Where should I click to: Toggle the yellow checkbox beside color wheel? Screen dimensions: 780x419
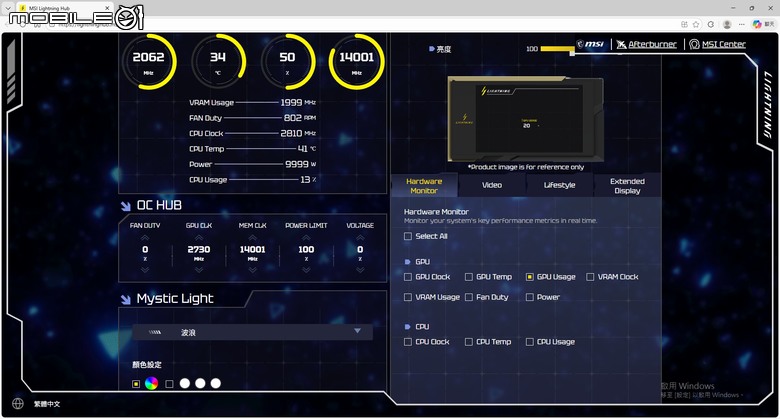point(136,384)
